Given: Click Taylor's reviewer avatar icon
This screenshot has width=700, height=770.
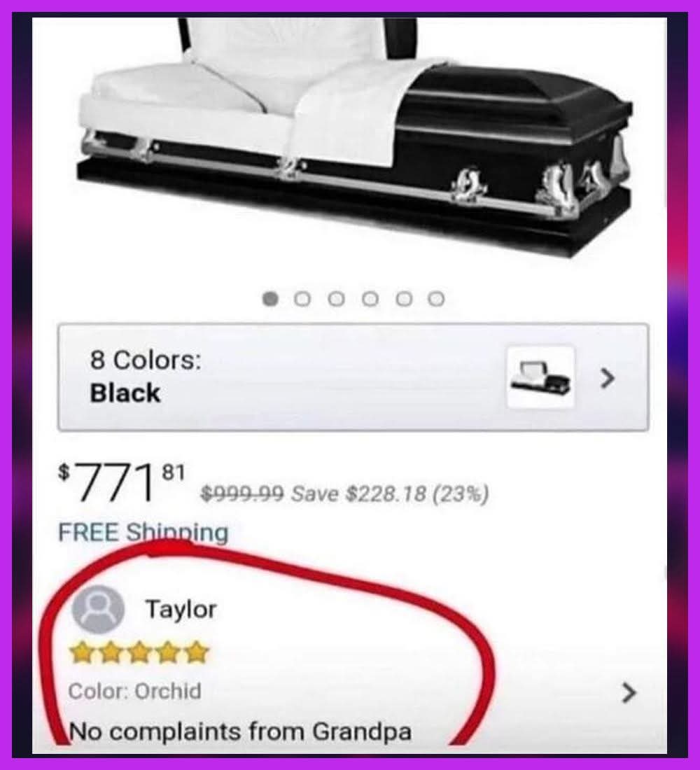Looking at the screenshot, I should (x=98, y=610).
